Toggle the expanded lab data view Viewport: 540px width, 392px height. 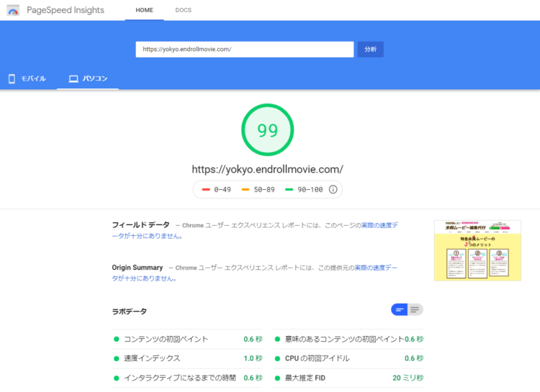point(415,310)
